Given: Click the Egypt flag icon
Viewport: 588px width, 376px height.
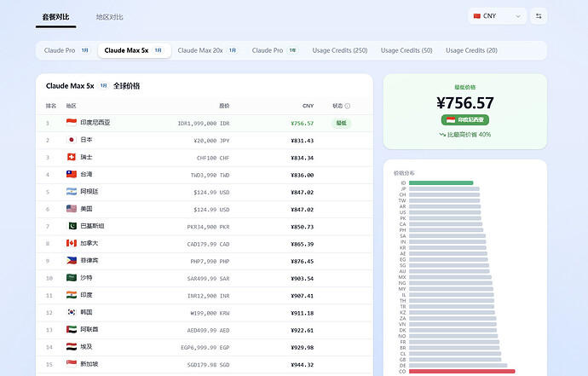Looking at the screenshot, I should [x=72, y=347].
